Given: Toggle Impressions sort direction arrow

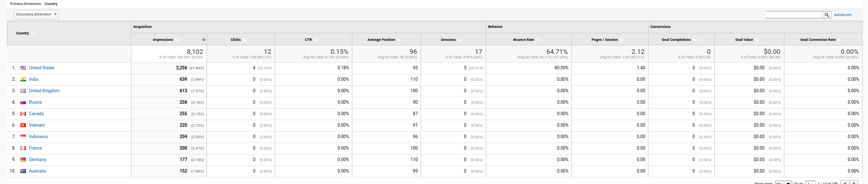Looking at the screenshot, I should pyautogui.click(x=204, y=39).
